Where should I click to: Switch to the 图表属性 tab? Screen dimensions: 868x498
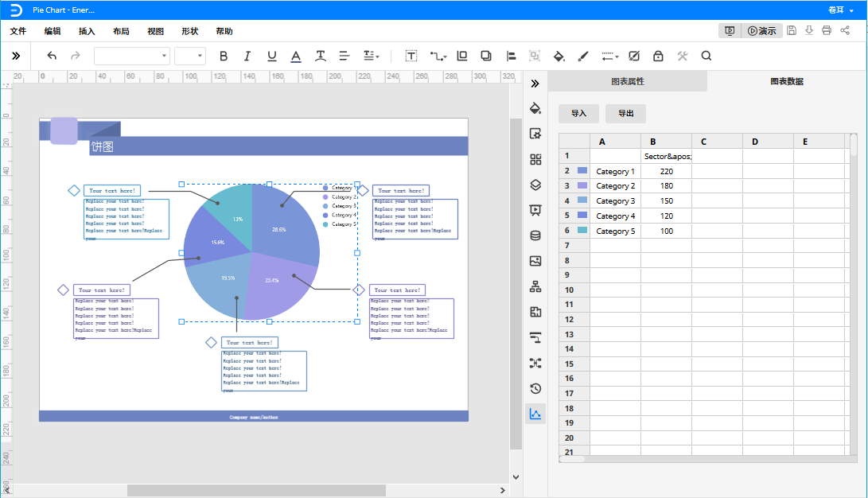click(627, 81)
